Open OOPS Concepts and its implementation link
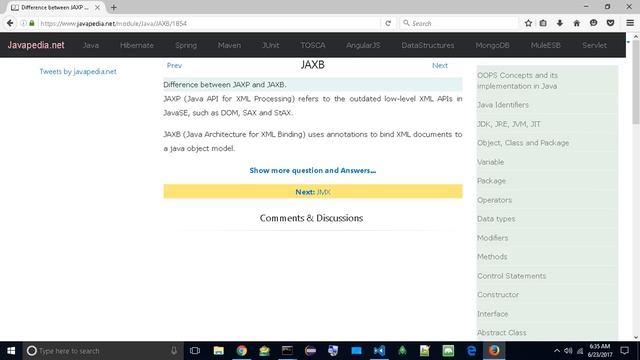The height and width of the screenshot is (360, 640). pyautogui.click(x=517, y=81)
